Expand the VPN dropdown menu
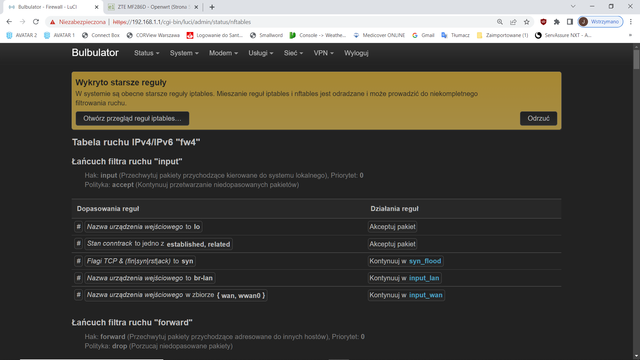This screenshot has height=360, width=640. pos(323,53)
